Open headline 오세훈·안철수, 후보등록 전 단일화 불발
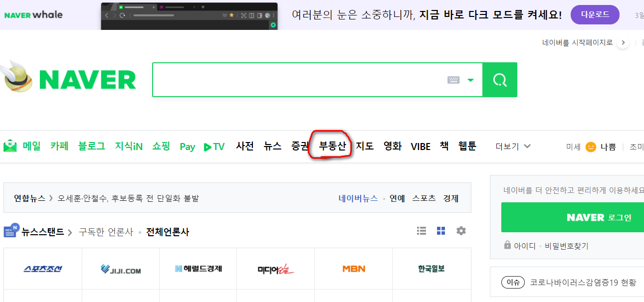The width and height of the screenshot is (644, 302). (128, 198)
